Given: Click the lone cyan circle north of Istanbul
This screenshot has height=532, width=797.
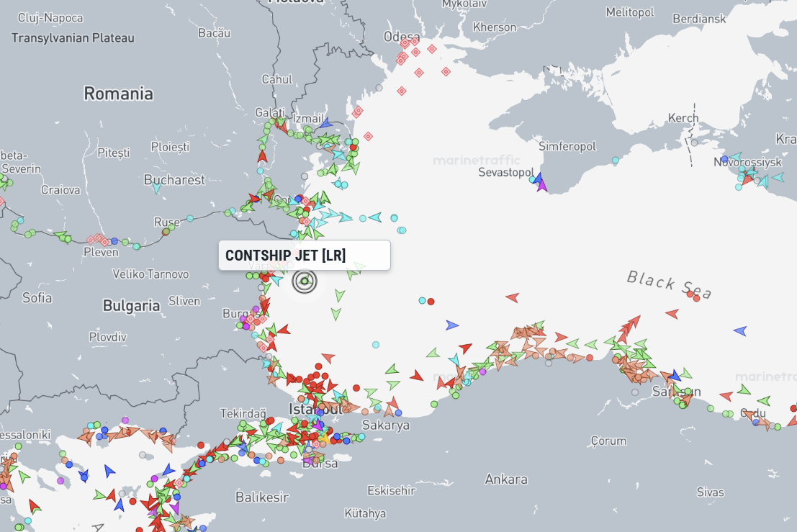Looking at the screenshot, I should point(376,345).
